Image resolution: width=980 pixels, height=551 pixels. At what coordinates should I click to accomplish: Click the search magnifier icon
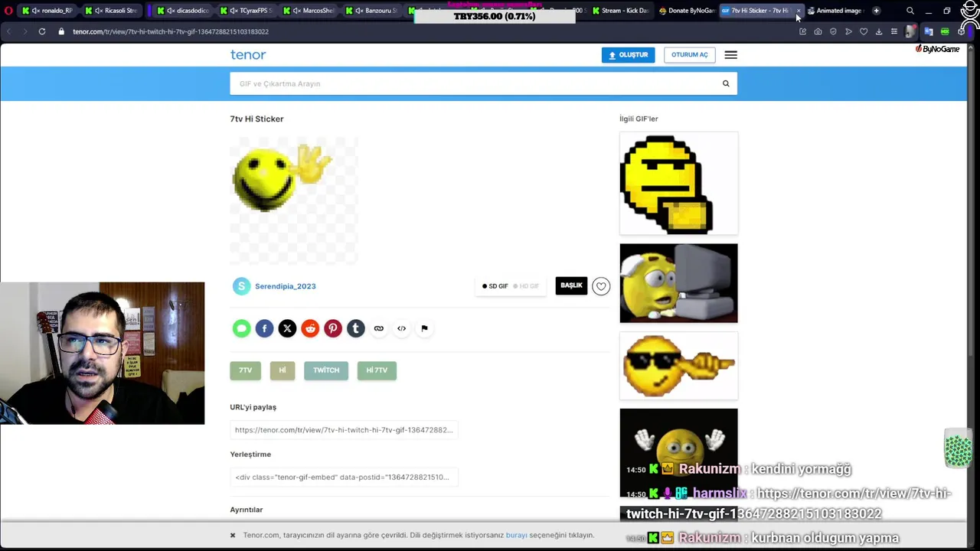coord(726,83)
